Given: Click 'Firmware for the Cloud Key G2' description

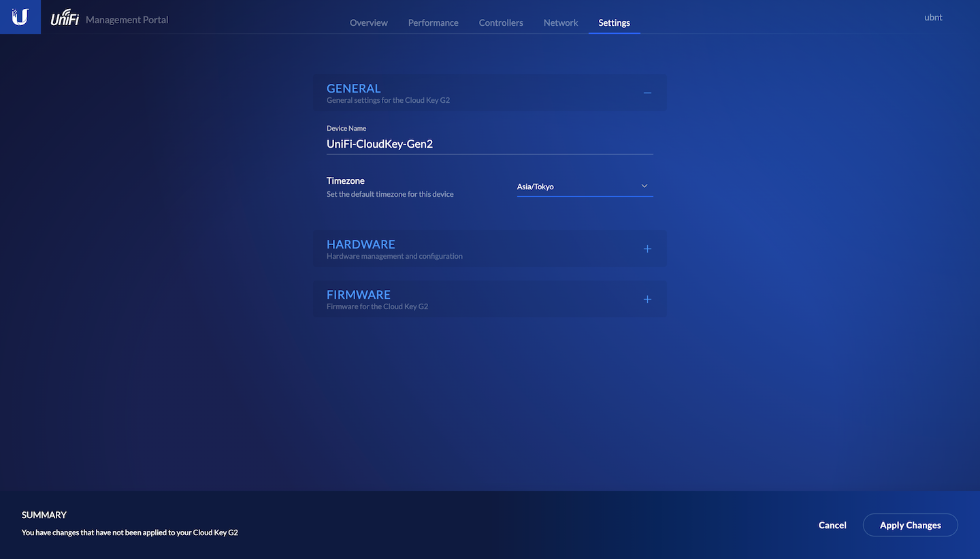Looking at the screenshot, I should [x=378, y=306].
